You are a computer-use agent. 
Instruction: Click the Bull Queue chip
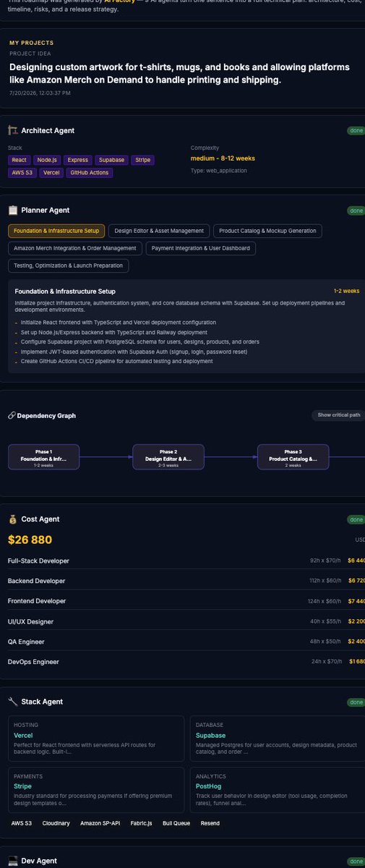point(177,823)
